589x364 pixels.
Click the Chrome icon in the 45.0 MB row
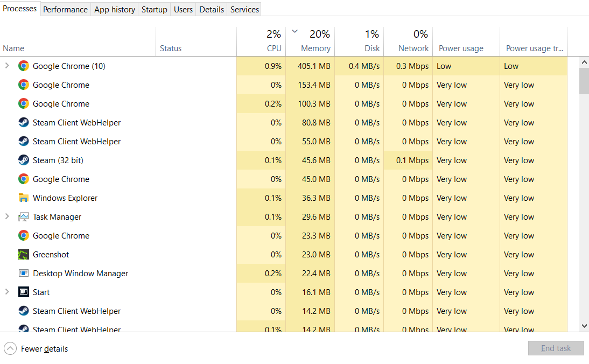(24, 179)
